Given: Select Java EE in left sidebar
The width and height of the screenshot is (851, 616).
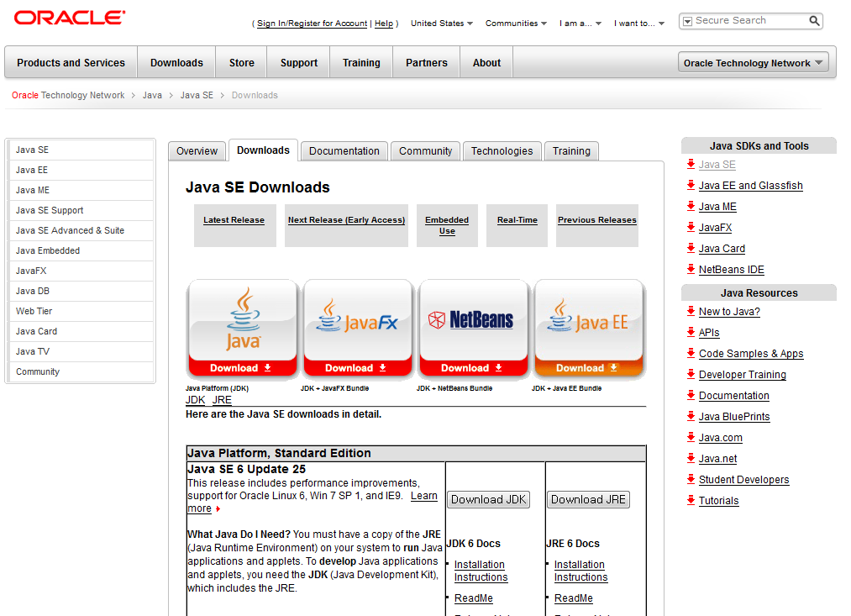Looking at the screenshot, I should tap(81, 170).
